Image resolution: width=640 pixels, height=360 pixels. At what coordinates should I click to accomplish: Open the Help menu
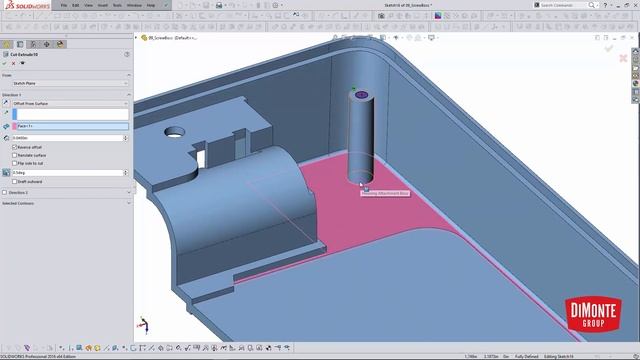(151, 5)
